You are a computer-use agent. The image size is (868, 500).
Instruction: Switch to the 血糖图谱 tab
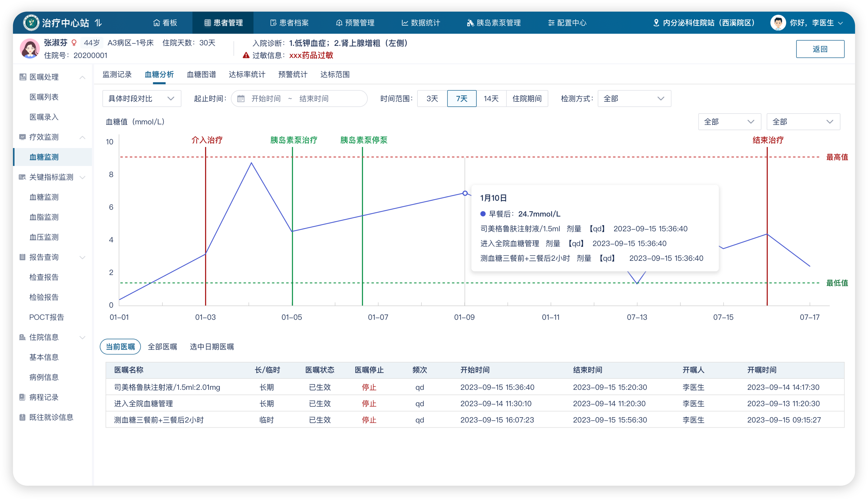(201, 74)
